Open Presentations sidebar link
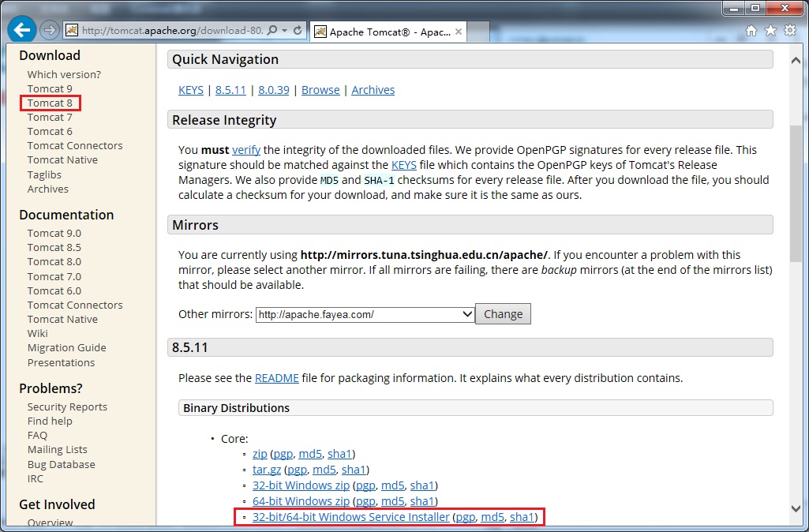The width and height of the screenshot is (809, 532). click(x=61, y=363)
